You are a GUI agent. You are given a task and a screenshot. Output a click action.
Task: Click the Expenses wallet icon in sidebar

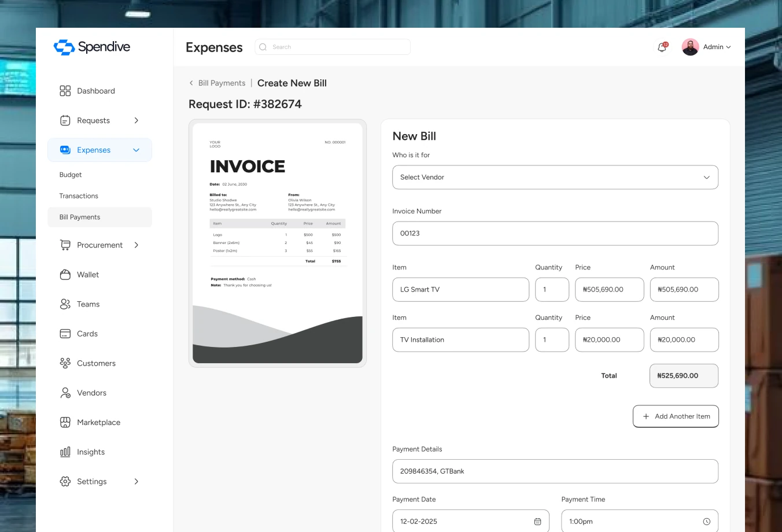point(65,150)
